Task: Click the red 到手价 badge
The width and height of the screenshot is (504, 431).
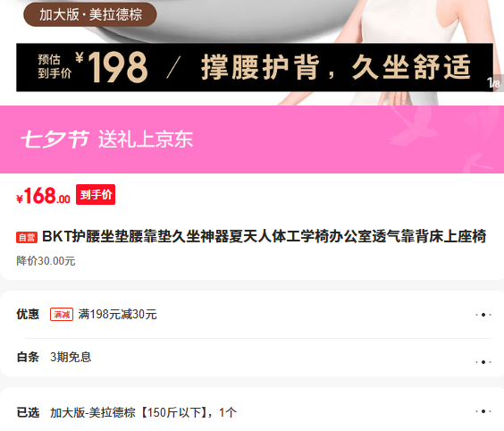Action: pyautogui.click(x=96, y=194)
